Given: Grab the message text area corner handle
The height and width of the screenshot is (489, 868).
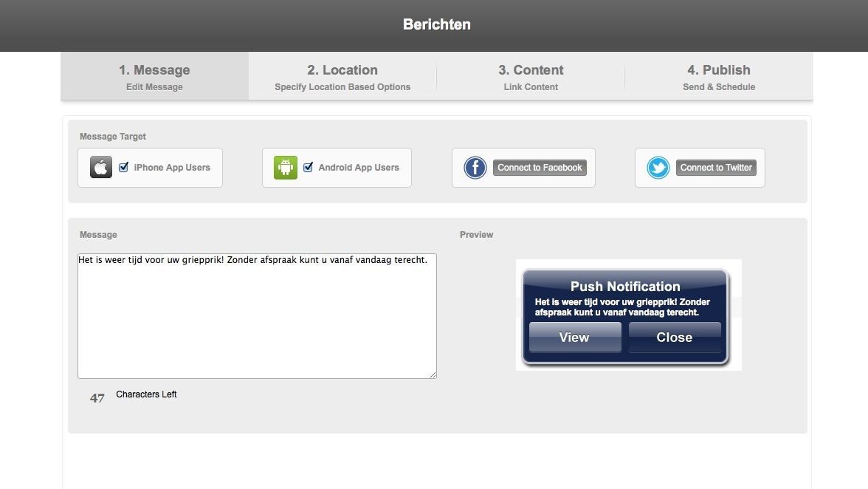Looking at the screenshot, I should [x=433, y=375].
